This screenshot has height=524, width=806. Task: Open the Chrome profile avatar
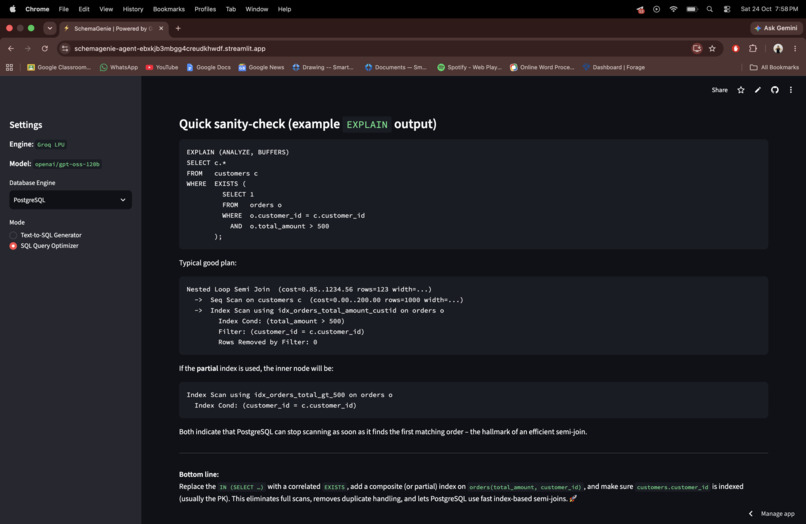[x=778, y=48]
